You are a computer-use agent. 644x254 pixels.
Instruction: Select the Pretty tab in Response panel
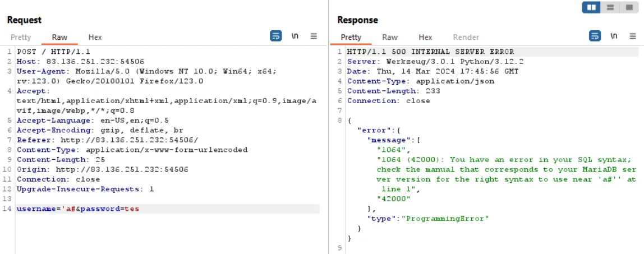tap(351, 38)
